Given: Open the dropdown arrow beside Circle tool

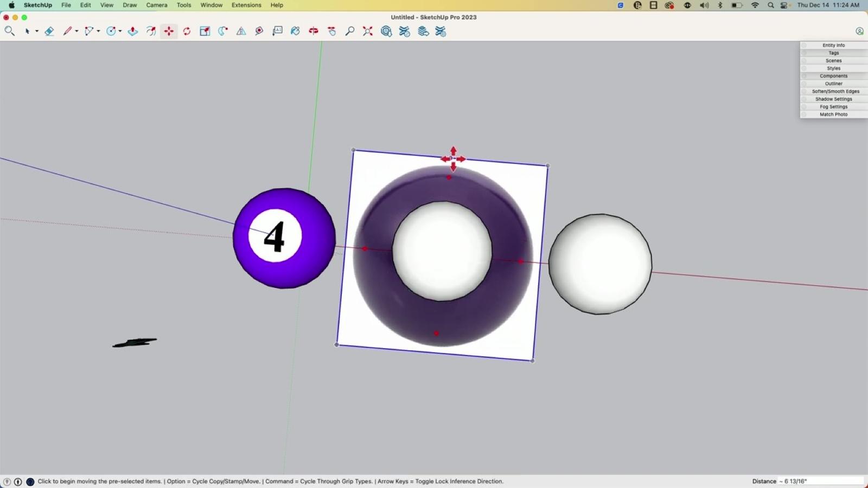Looking at the screenshot, I should tap(120, 31).
